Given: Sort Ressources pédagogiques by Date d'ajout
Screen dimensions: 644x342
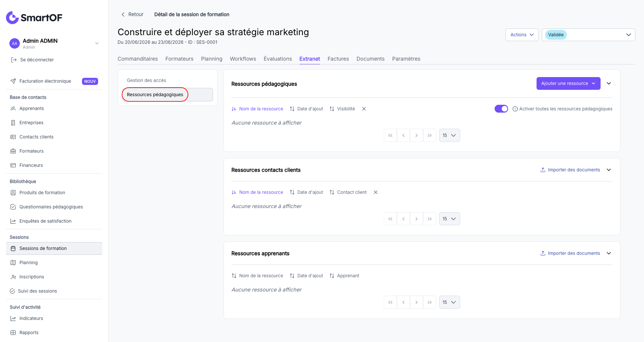Looking at the screenshot, I should click(306, 109).
